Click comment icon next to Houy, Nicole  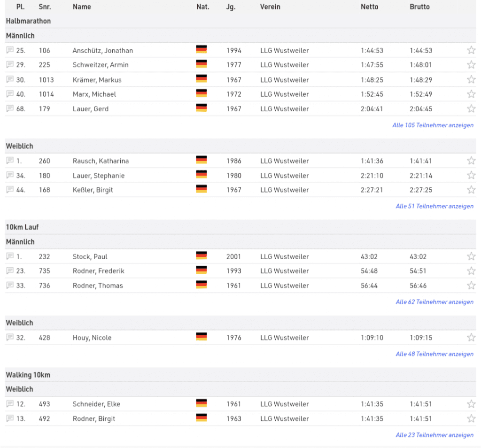pos(10,338)
